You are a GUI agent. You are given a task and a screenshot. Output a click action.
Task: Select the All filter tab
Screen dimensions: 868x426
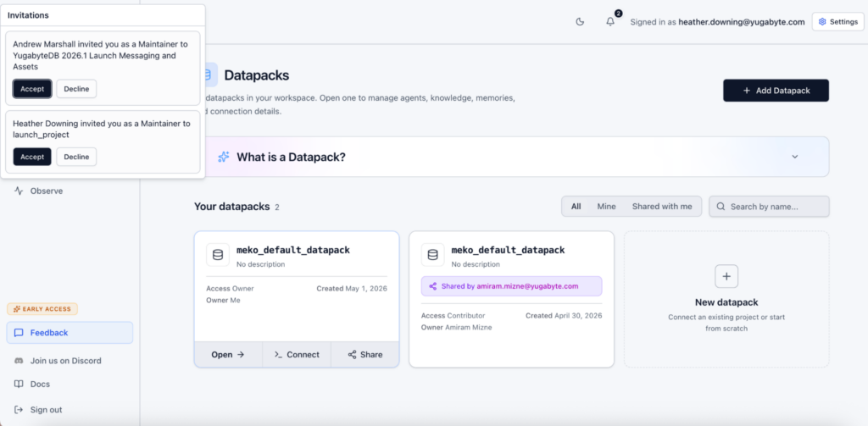[x=576, y=207]
